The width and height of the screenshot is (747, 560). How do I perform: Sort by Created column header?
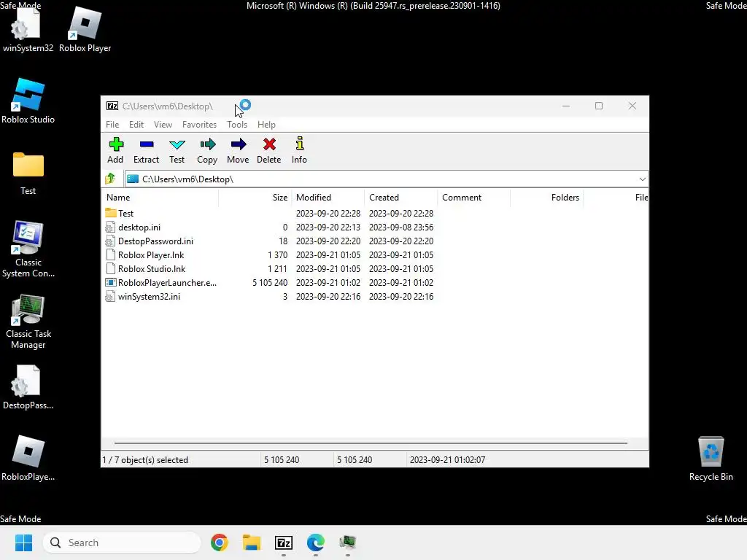pos(401,197)
